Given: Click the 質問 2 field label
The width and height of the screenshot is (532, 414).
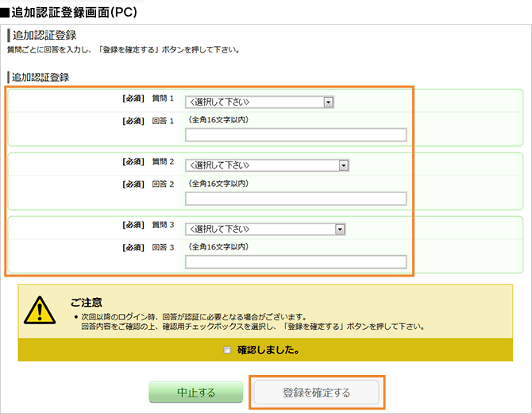Looking at the screenshot, I should tap(162, 161).
